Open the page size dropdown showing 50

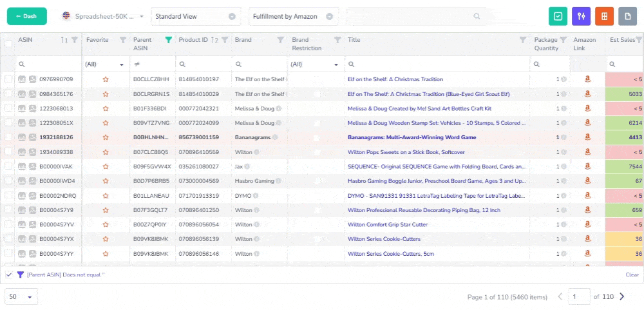click(x=21, y=296)
